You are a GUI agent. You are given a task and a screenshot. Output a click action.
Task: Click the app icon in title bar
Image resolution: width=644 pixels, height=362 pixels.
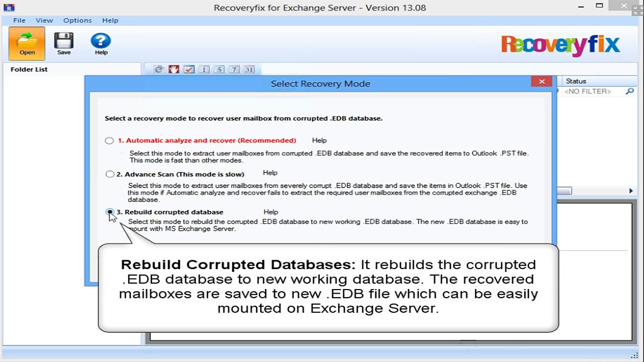coord(8,7)
